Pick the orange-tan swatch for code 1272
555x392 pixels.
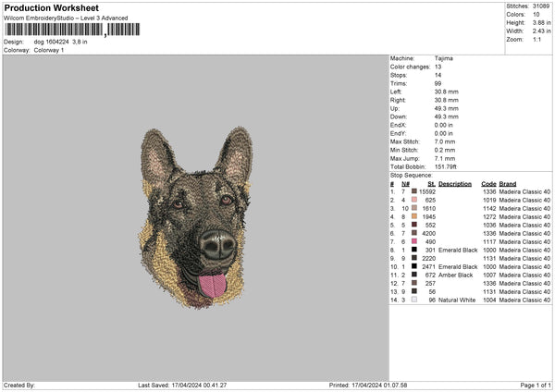414,216
